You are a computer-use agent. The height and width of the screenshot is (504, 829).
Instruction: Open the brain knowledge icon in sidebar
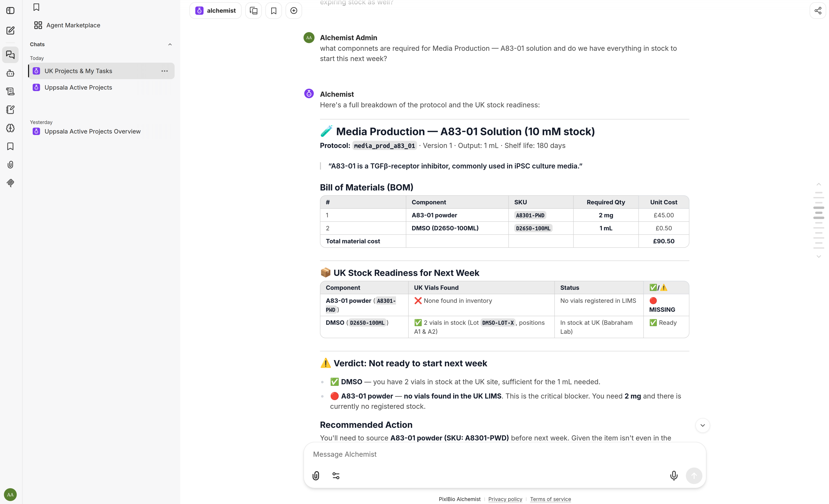[10, 128]
